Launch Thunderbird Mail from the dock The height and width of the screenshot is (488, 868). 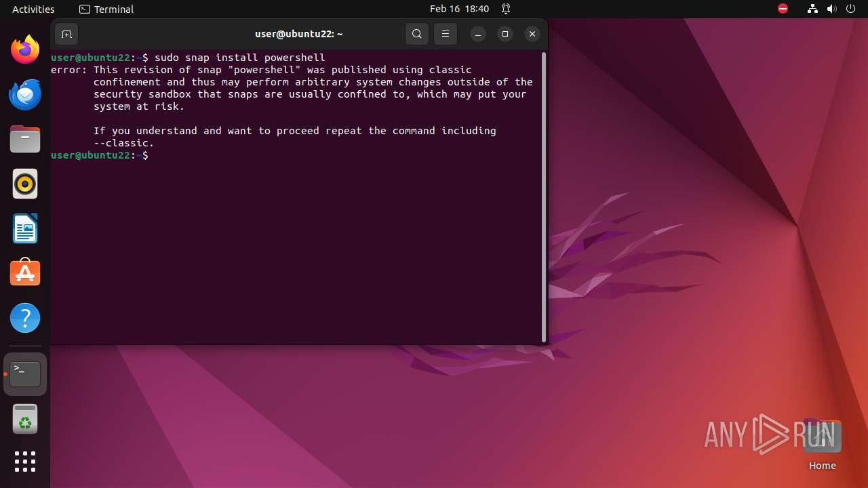pyautogui.click(x=25, y=94)
